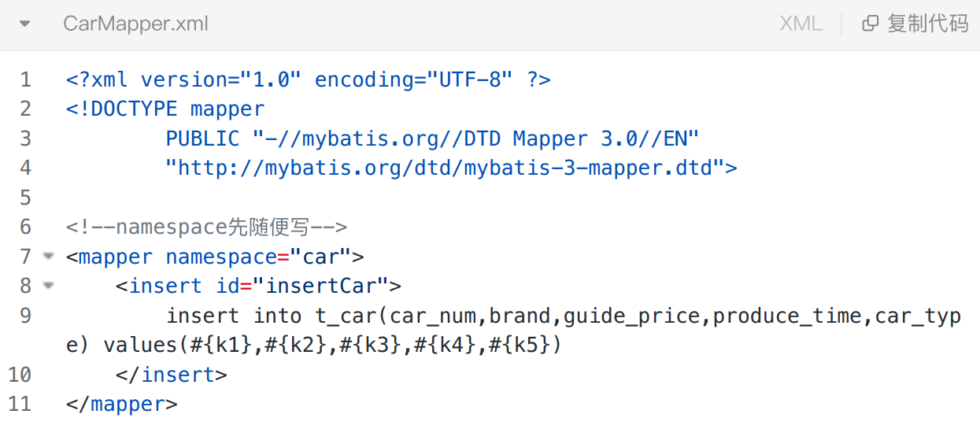Click the xml version declaration line
Image resolution: width=980 pixels, height=429 pixels.
click(308, 80)
